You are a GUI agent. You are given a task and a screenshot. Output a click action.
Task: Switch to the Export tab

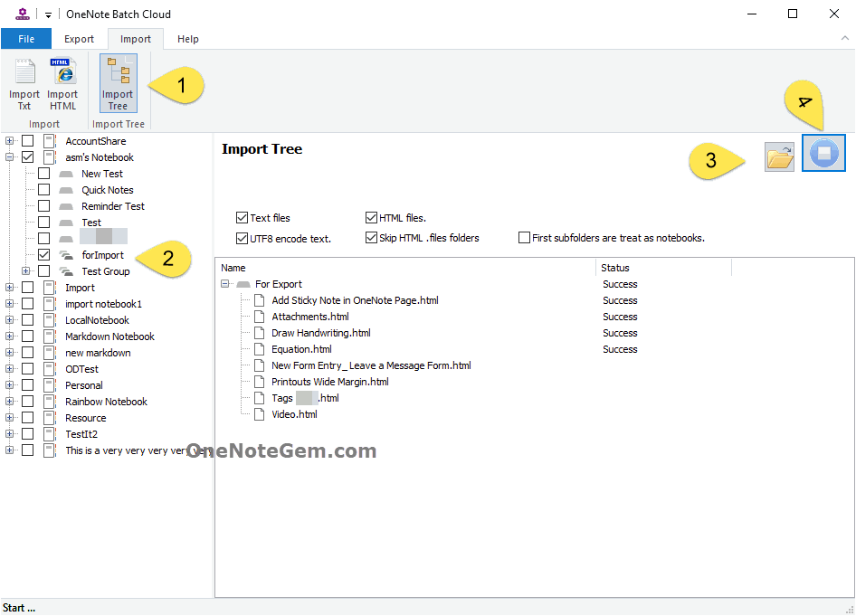[79, 39]
